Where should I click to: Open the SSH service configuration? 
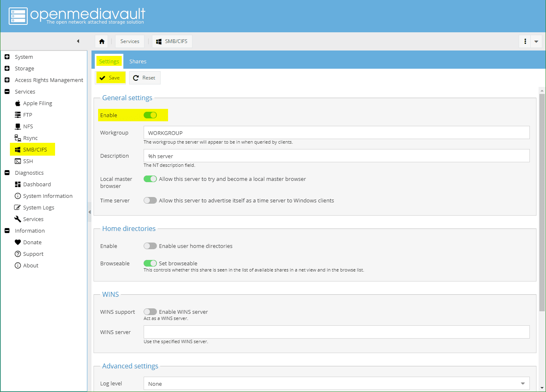click(x=28, y=161)
